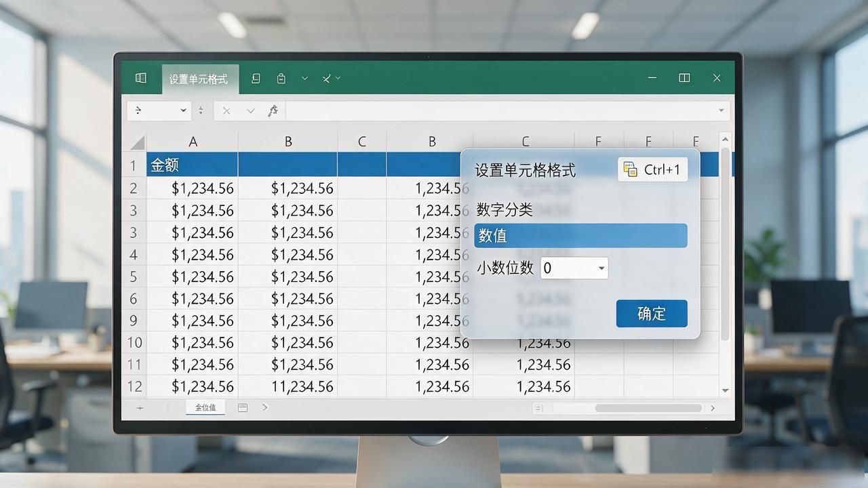Click the window split-view button in the title bar

[684, 78]
